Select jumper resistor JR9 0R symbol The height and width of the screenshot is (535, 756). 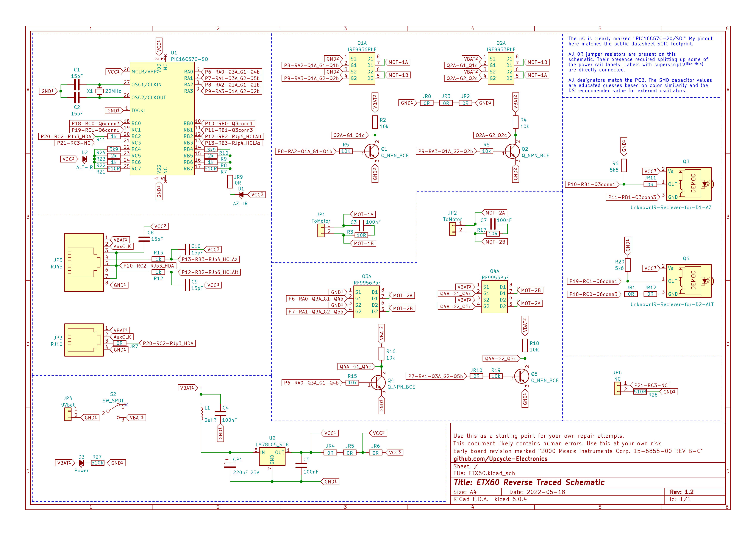pos(230,181)
